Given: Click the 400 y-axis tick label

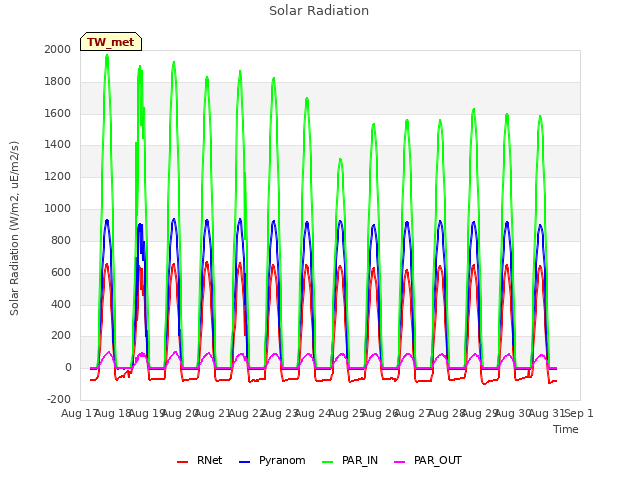Looking at the screenshot, I should tap(61, 304).
